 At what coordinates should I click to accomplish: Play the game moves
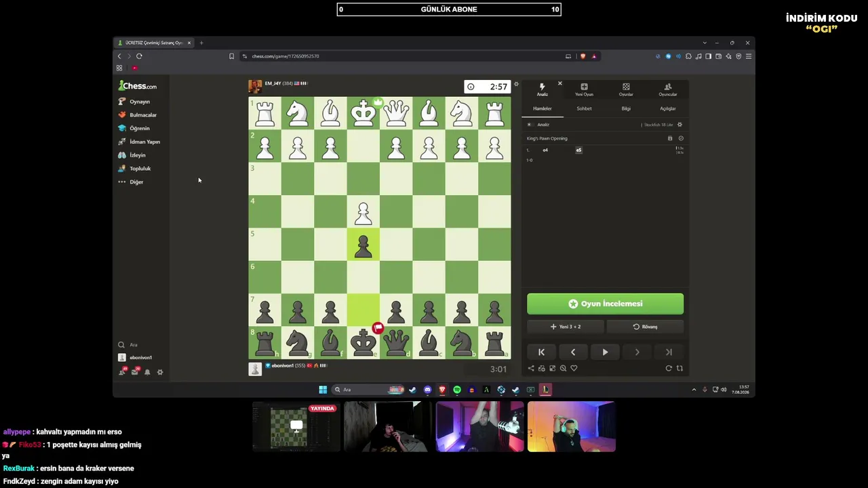coord(605,352)
